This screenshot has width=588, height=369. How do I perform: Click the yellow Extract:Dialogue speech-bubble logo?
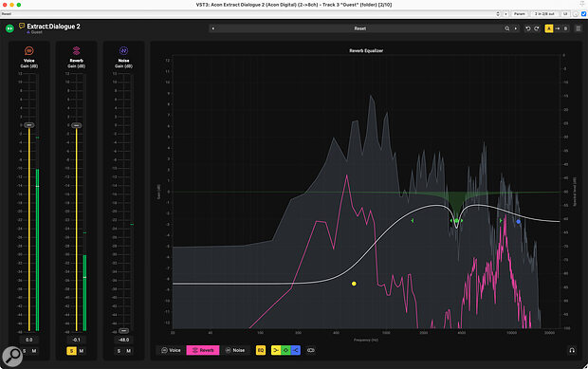pos(22,26)
